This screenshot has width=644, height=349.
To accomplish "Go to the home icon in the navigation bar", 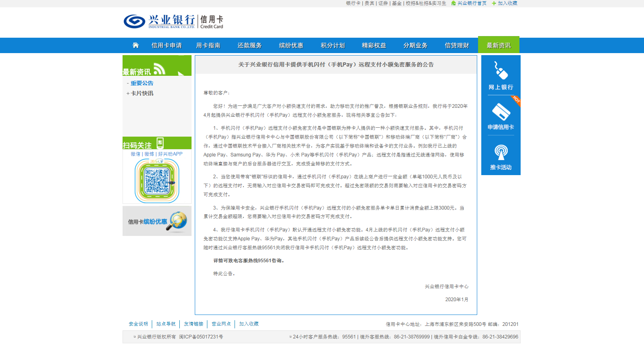I will point(136,45).
